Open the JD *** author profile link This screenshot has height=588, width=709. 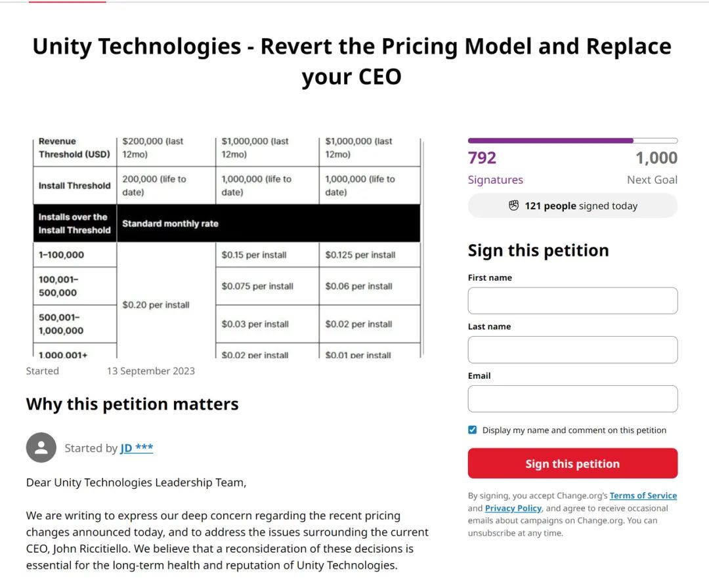(x=137, y=448)
